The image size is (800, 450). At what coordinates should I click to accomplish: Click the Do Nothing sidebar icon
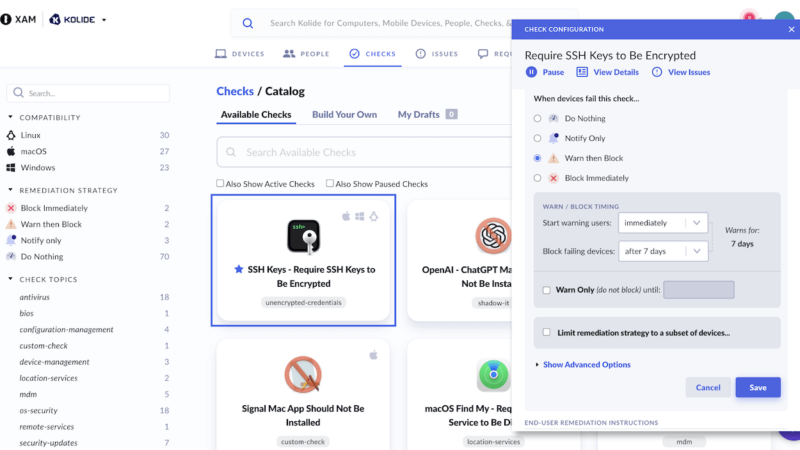11,256
